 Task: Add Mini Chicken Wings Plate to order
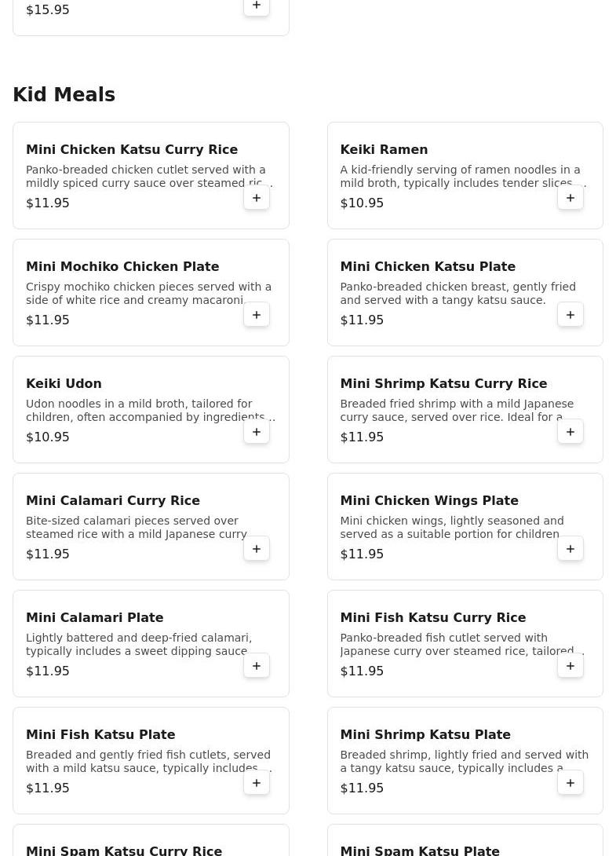[570, 549]
